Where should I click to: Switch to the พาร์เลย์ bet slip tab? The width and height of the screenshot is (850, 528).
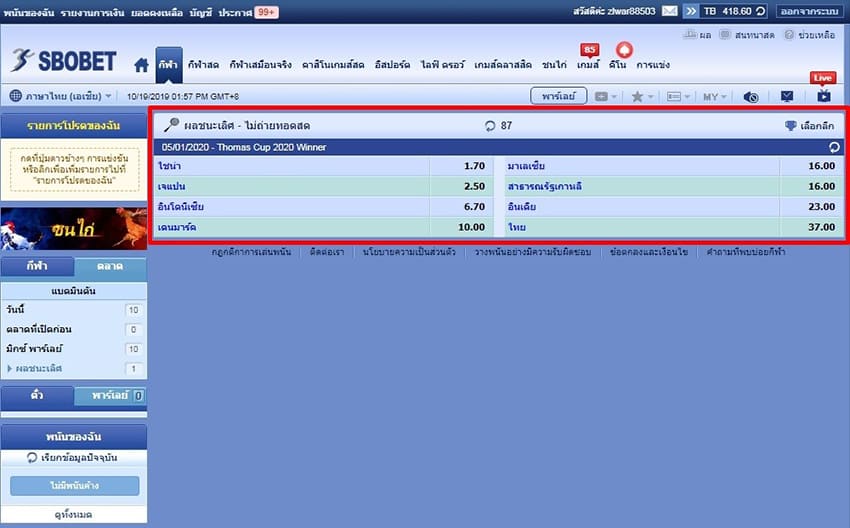pyautogui.click(x=110, y=395)
